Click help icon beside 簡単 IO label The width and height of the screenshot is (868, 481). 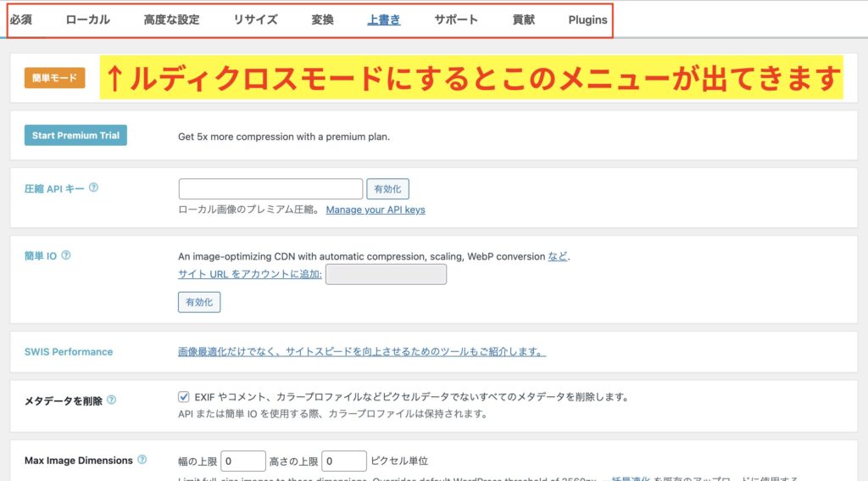pos(66,255)
